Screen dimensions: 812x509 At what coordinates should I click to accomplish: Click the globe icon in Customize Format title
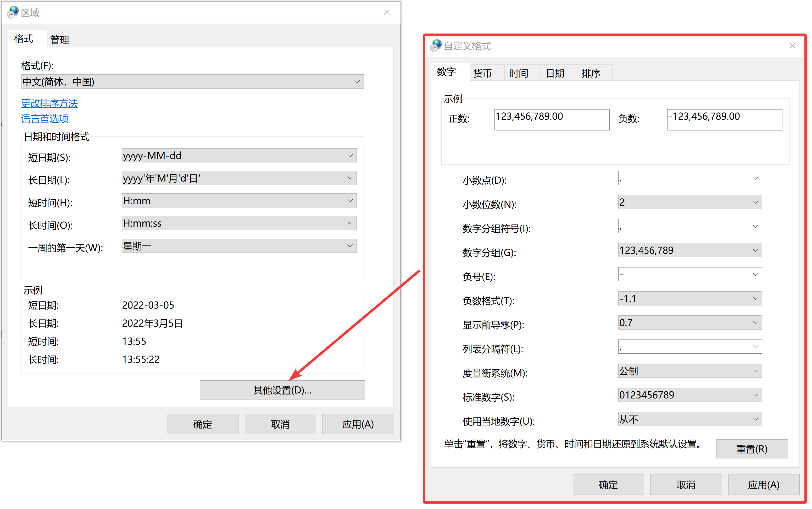436,45
